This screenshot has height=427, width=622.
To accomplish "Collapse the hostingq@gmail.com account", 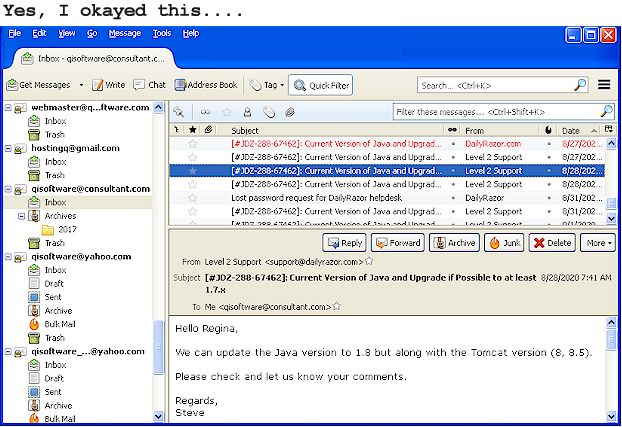I will pyautogui.click(x=8, y=148).
